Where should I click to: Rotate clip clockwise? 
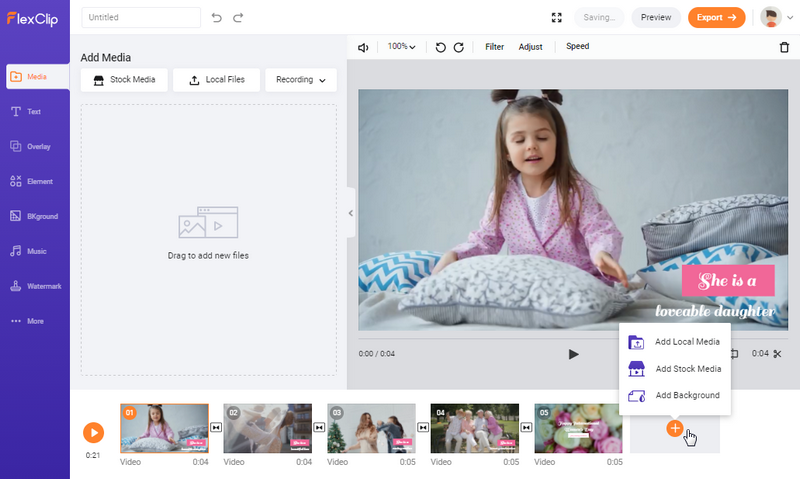click(459, 47)
